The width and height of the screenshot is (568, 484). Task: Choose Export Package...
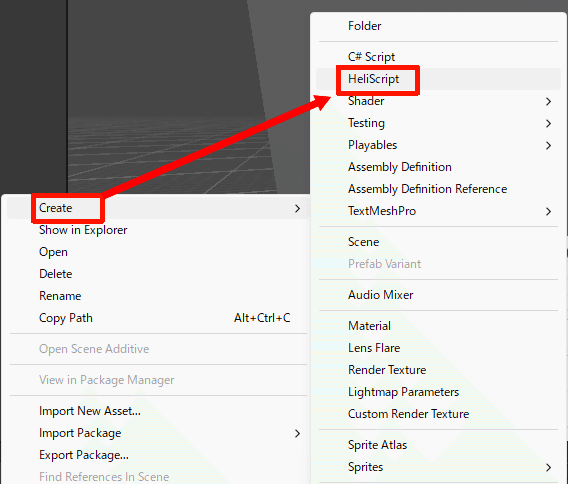(x=84, y=455)
